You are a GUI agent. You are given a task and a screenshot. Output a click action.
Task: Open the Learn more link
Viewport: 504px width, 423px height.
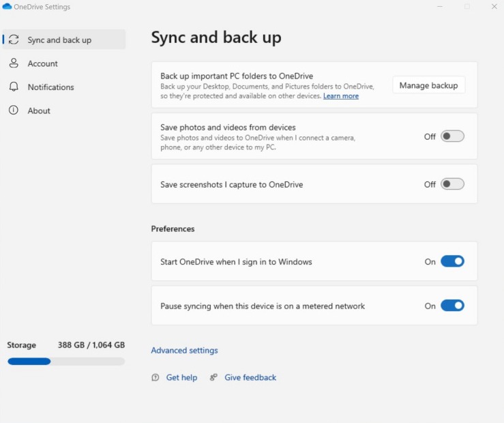coord(341,96)
